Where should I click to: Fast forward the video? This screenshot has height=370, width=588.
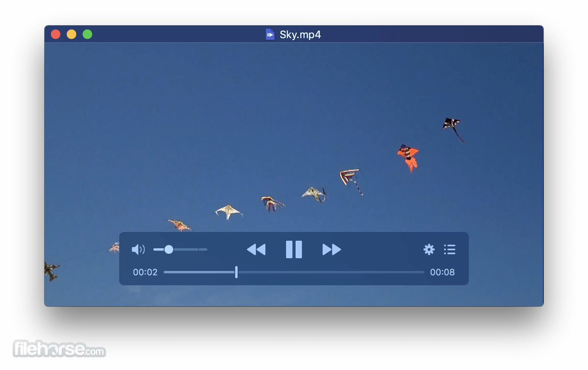coord(332,250)
